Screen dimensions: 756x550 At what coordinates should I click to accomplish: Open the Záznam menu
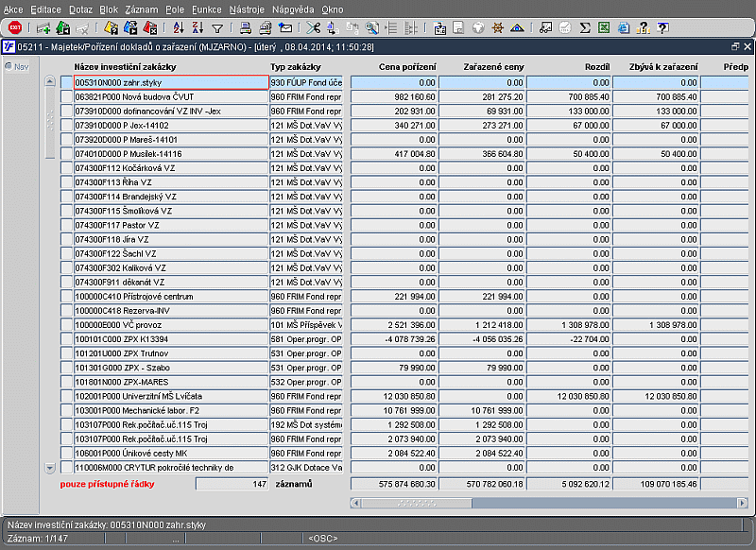(x=141, y=9)
